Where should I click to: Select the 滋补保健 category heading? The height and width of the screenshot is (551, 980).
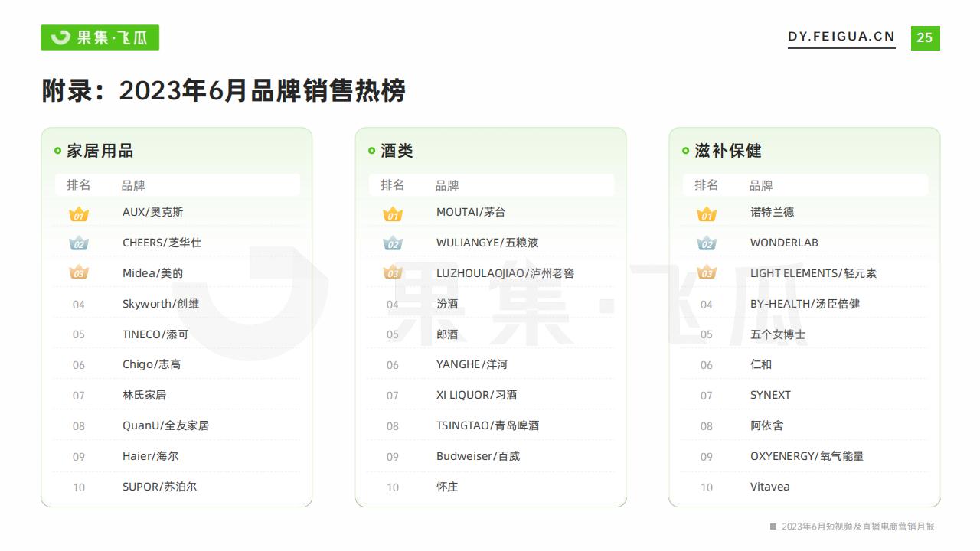727,151
